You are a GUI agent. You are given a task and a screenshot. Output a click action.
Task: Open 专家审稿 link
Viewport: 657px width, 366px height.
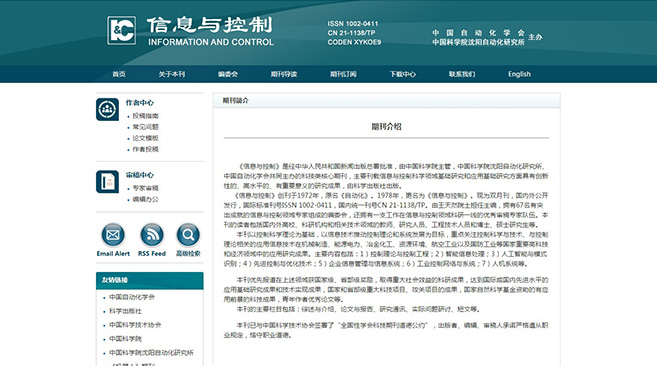click(x=145, y=188)
